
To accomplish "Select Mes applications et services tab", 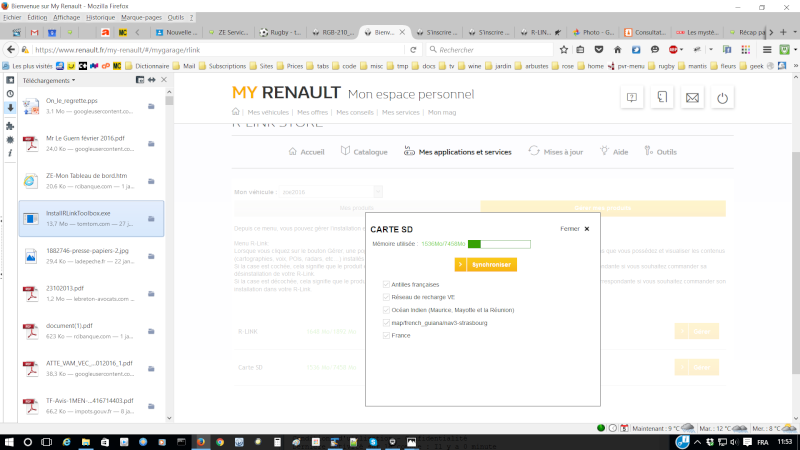I will (x=458, y=152).
